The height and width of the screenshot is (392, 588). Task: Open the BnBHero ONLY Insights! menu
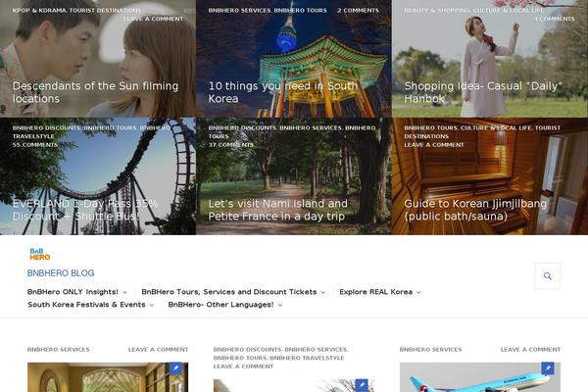[73, 292]
